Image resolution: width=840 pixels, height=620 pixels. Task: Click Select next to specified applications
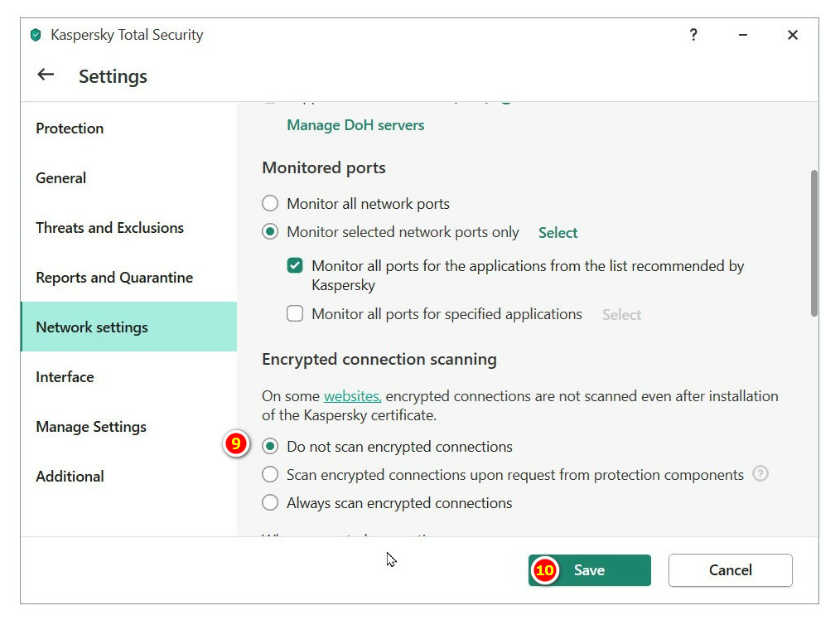point(621,314)
